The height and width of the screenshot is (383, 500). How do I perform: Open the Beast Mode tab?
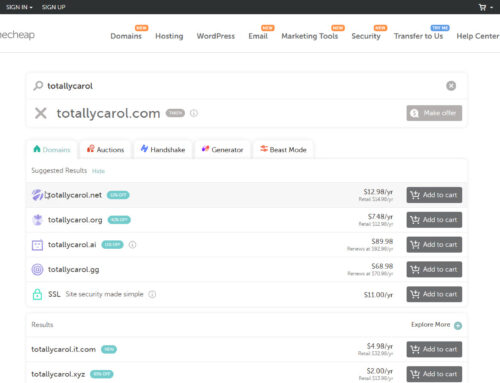[x=283, y=149]
